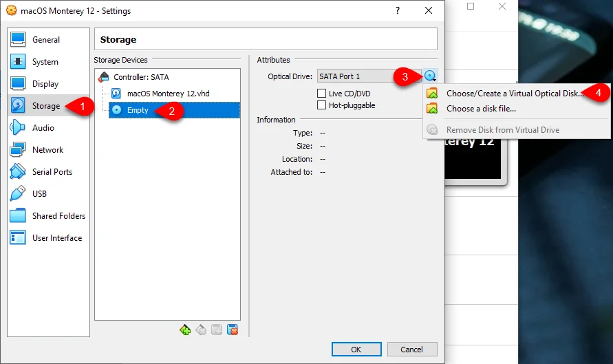
Task: Open the SATA Port 1 dropdown
Action: click(369, 76)
